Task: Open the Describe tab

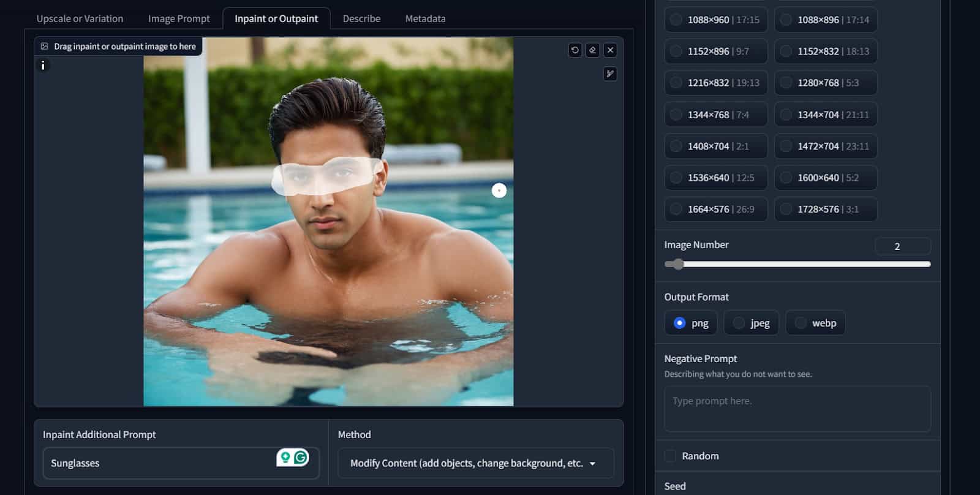Action: [361, 18]
